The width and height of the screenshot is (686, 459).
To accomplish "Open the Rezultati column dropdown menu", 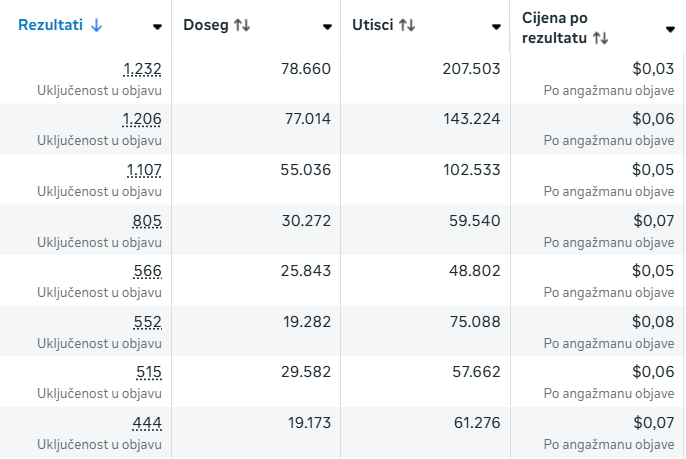I will [x=158, y=27].
